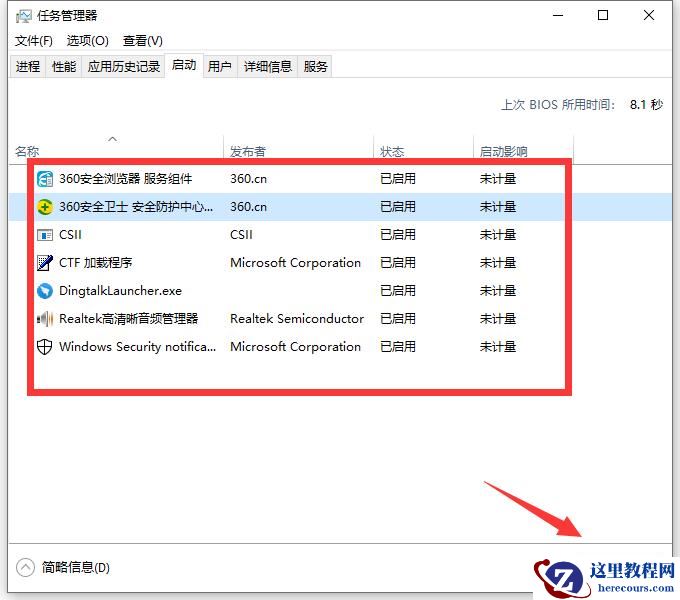Click the DingtalkLauncher.exe blue icon
The image size is (680, 600).
click(x=45, y=291)
